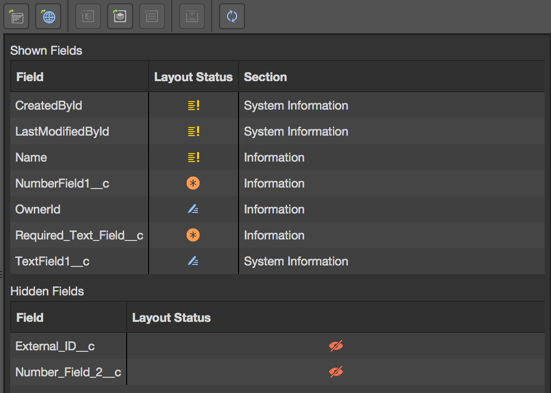Click Information section in the OwnerId row

274,209
